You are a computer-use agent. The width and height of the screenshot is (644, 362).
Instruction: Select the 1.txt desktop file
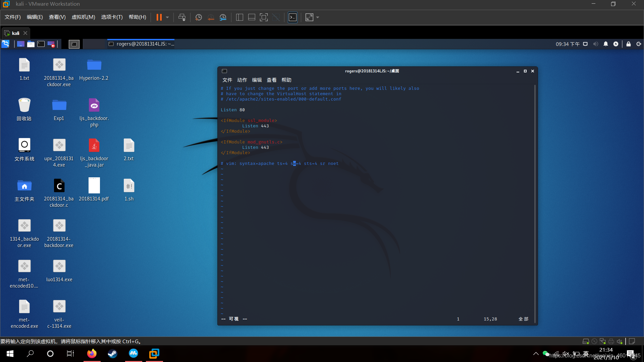pyautogui.click(x=24, y=69)
